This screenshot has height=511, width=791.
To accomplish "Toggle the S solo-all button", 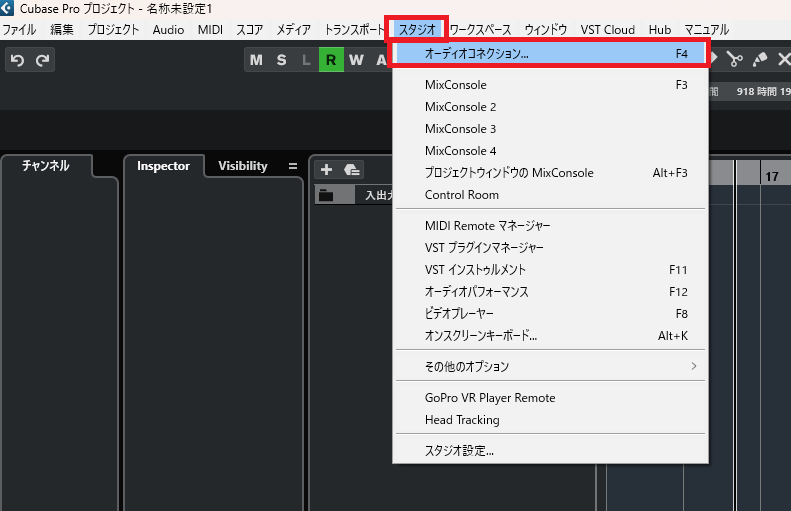I will click(x=281, y=60).
